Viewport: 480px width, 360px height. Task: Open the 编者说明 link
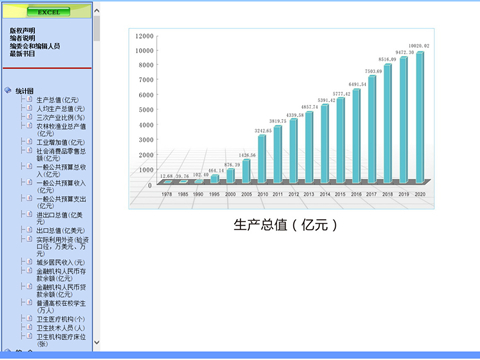pos(22,38)
